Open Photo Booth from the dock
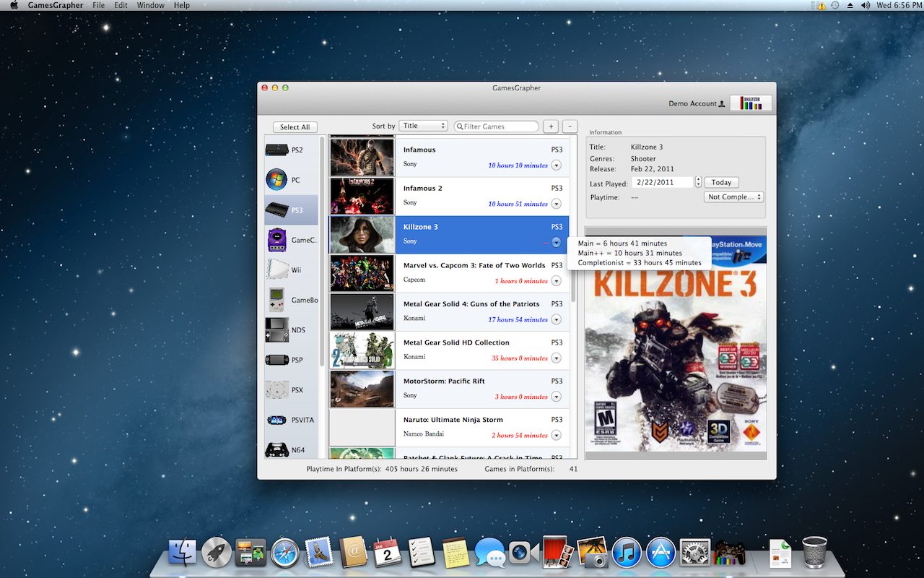This screenshot has width=924, height=578. click(x=558, y=553)
